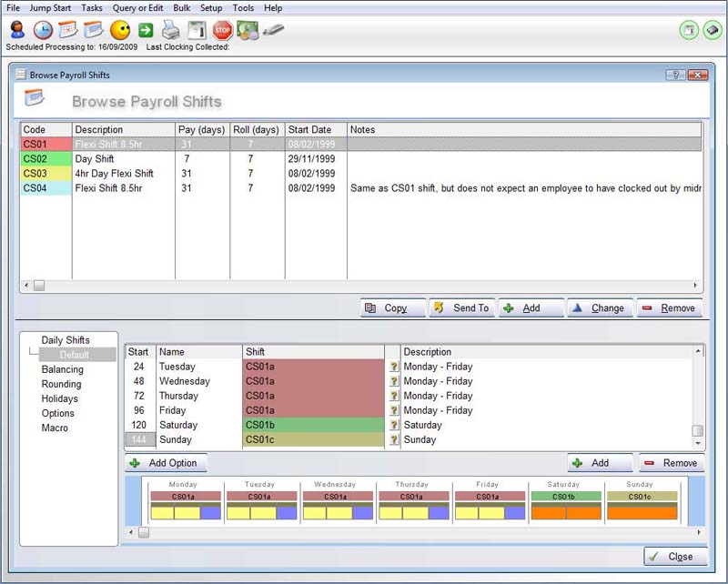Open the clock icon in the toolbar

coord(43,30)
